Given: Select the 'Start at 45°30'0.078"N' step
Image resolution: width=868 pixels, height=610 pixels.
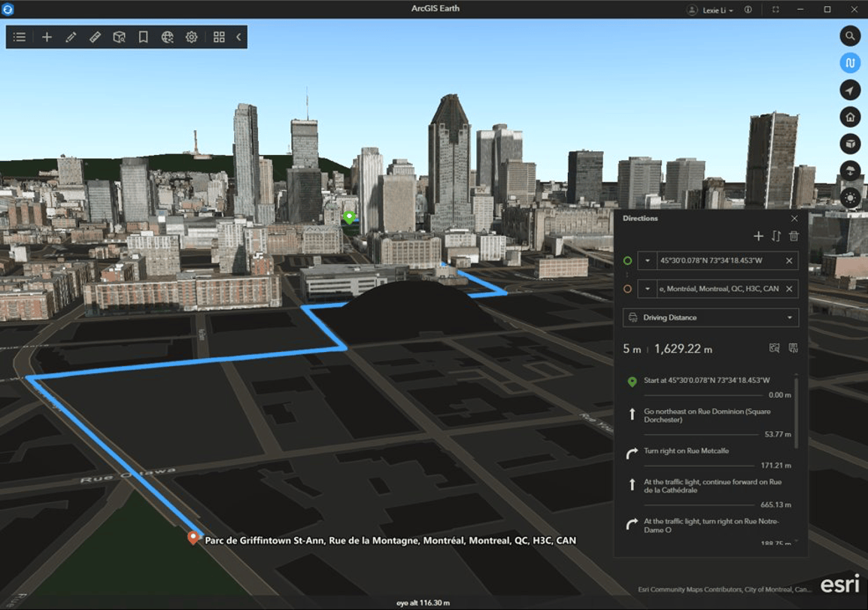Looking at the screenshot, I should click(709, 385).
